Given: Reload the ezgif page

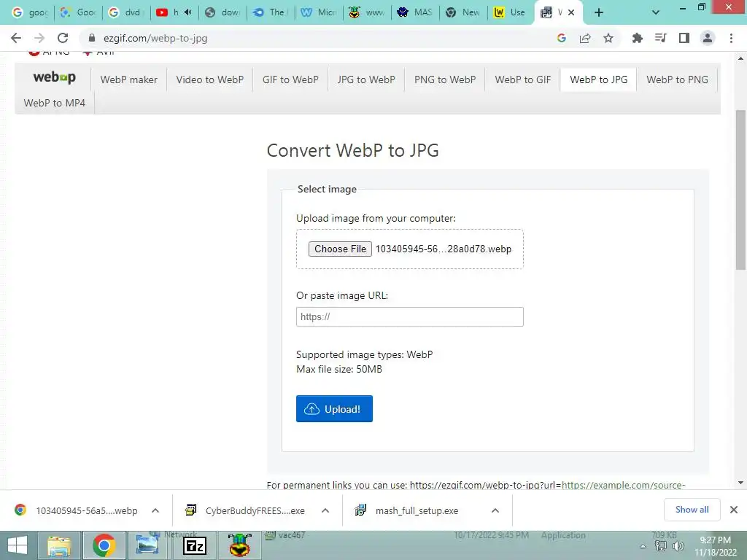Looking at the screenshot, I should pyautogui.click(x=63, y=38).
